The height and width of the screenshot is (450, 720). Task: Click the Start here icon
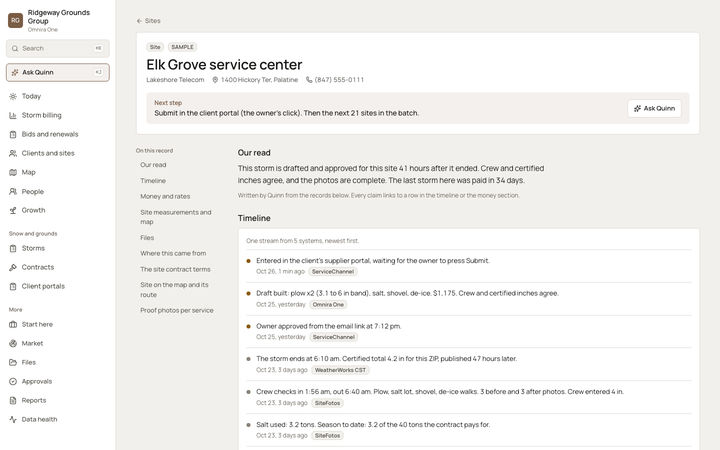point(13,325)
